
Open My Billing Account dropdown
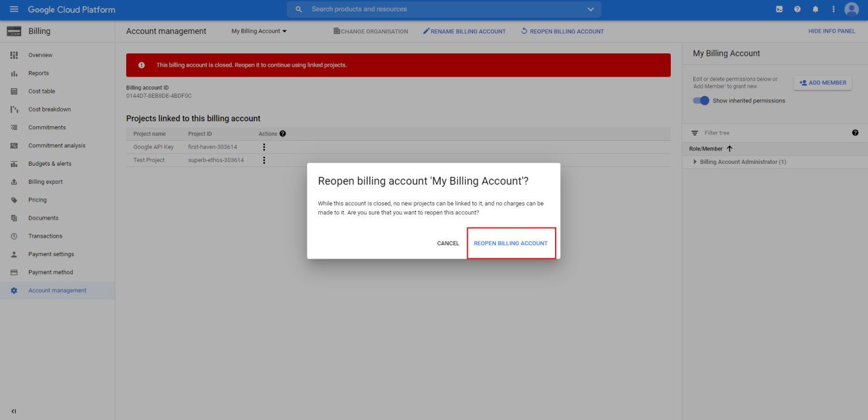click(x=259, y=32)
